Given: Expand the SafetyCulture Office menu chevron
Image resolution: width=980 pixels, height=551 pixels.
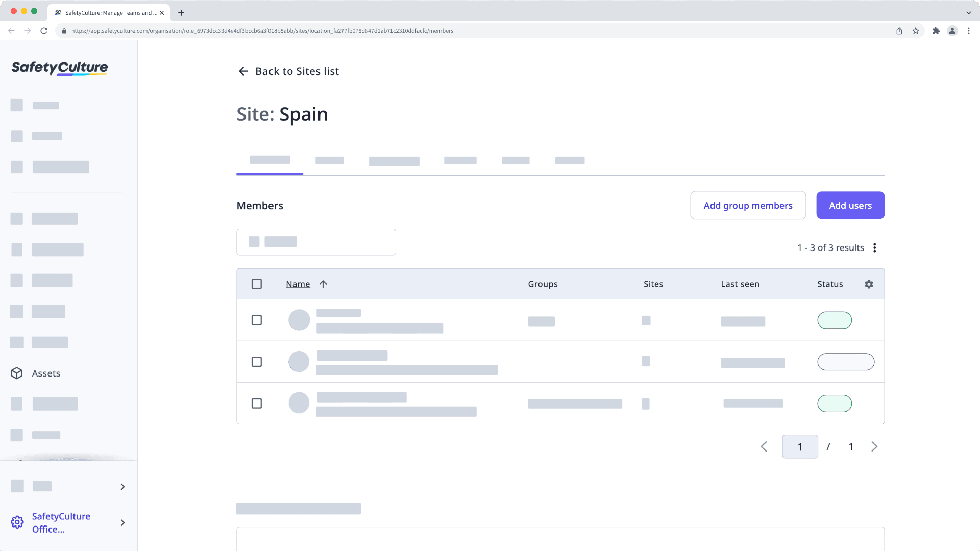Looking at the screenshot, I should click(x=122, y=522).
